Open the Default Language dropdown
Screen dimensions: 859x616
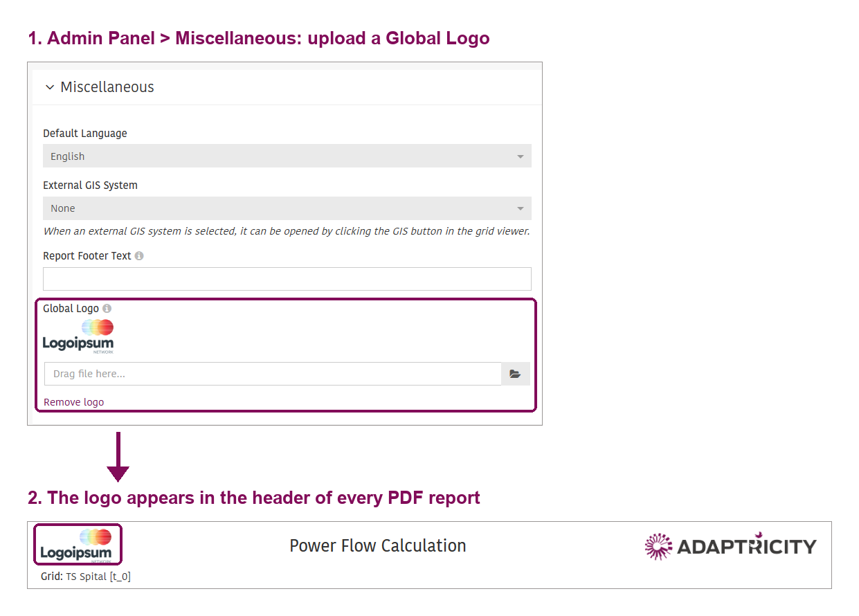point(287,156)
